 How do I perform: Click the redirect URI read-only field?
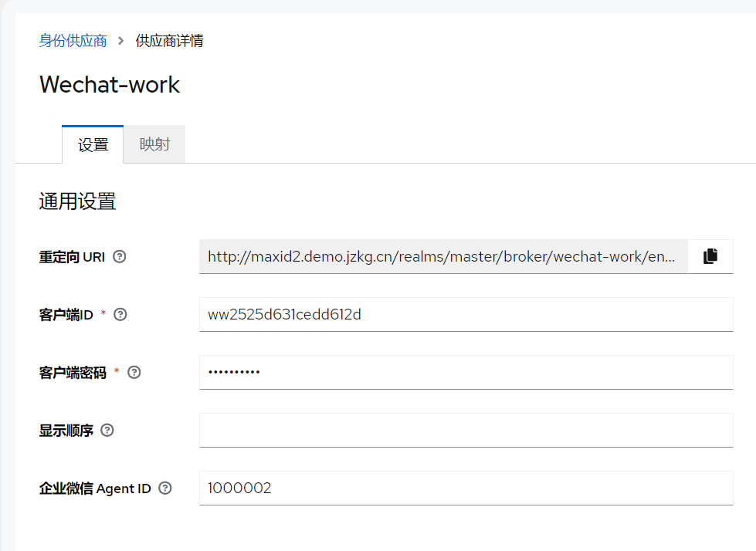[443, 256]
